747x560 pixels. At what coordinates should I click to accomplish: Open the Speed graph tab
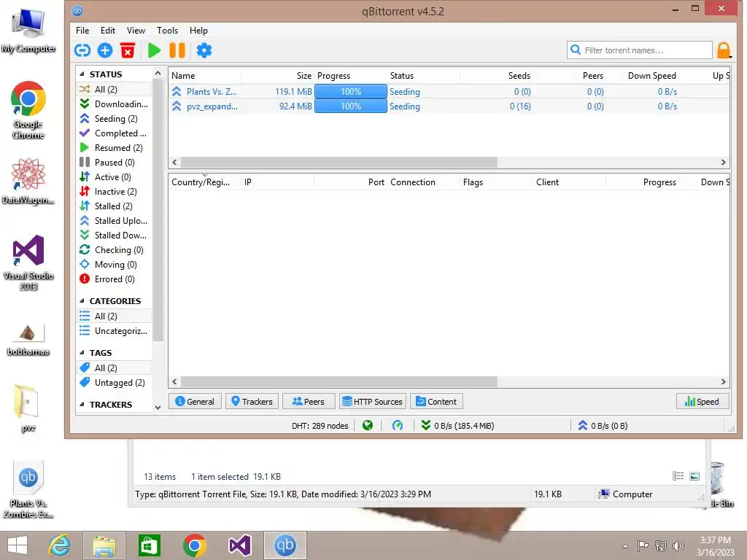point(703,402)
